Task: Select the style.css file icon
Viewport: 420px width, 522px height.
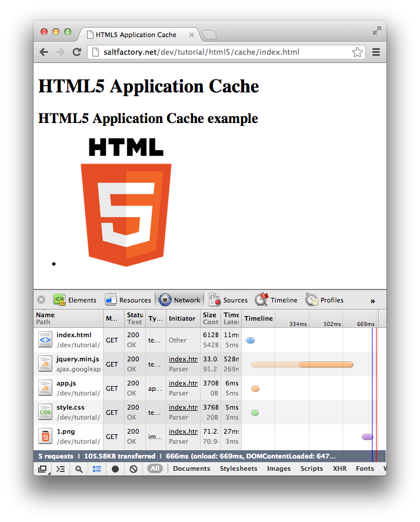Action: (x=45, y=412)
